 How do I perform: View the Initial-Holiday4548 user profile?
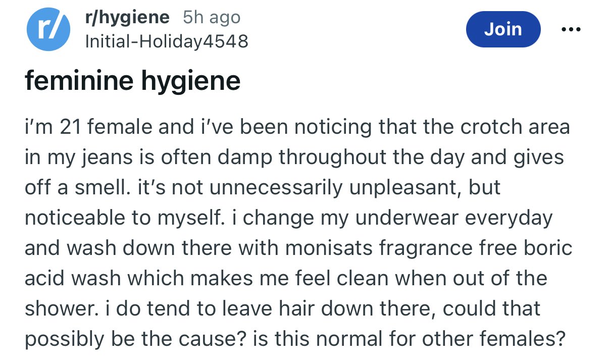point(167,41)
